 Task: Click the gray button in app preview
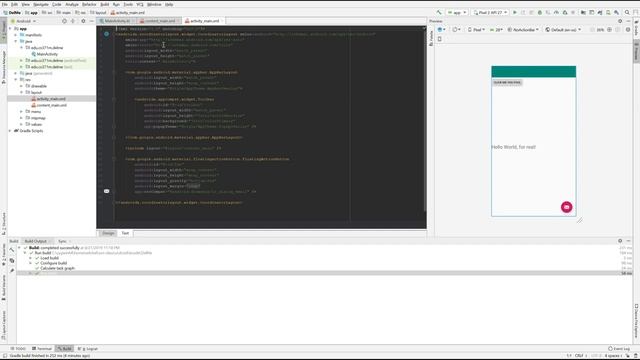tap(507, 82)
